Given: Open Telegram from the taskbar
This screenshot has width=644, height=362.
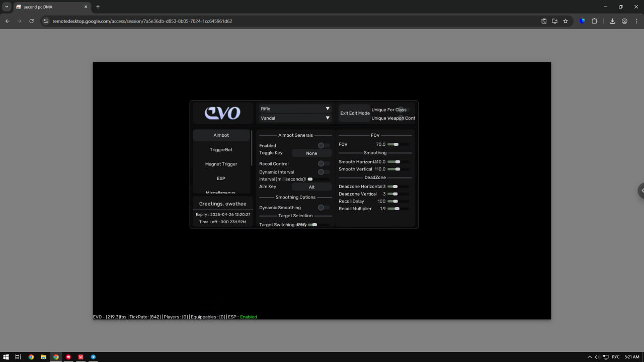Looking at the screenshot, I should [x=93, y=357].
